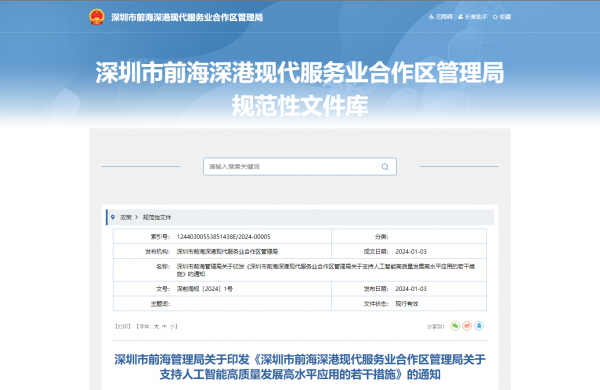
Task: Open 规范性文件 breadcrumb link
Action: [157, 217]
